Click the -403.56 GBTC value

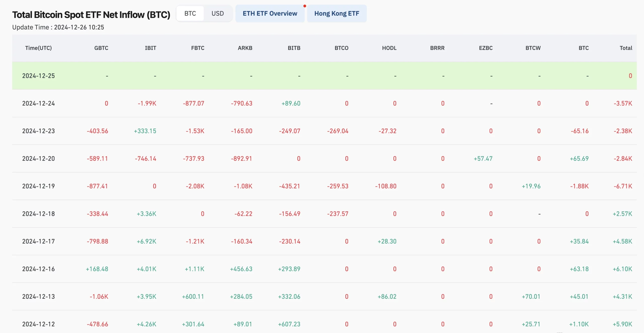pyautogui.click(x=97, y=131)
